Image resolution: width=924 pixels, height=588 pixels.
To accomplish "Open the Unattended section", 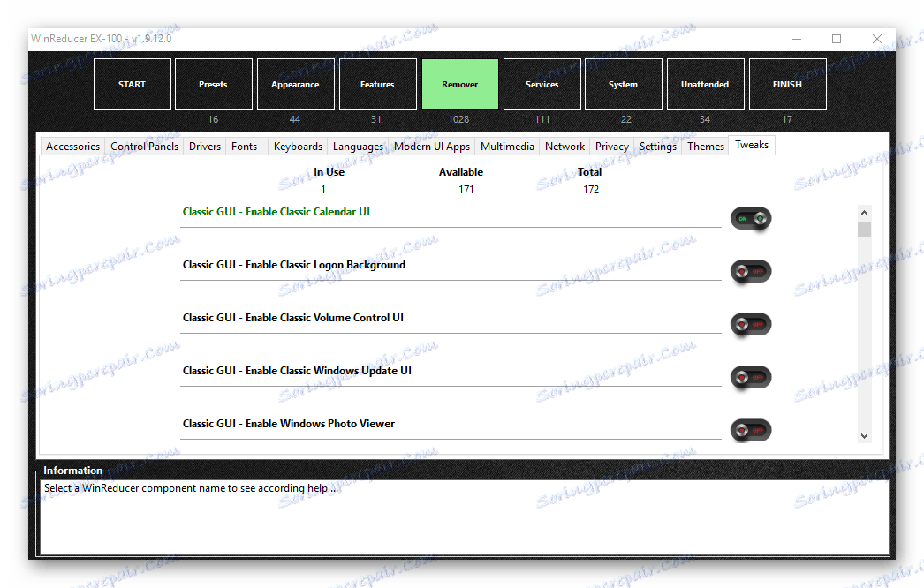I will click(705, 84).
